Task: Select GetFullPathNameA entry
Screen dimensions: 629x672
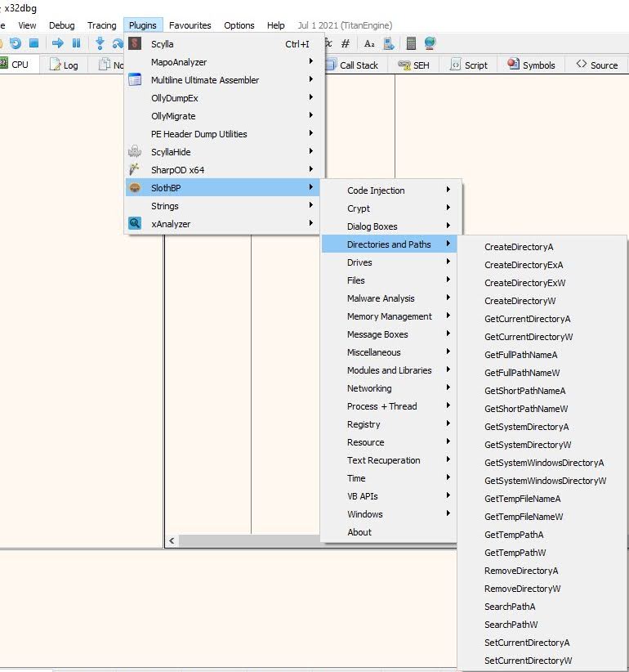Action: pyautogui.click(x=542, y=355)
